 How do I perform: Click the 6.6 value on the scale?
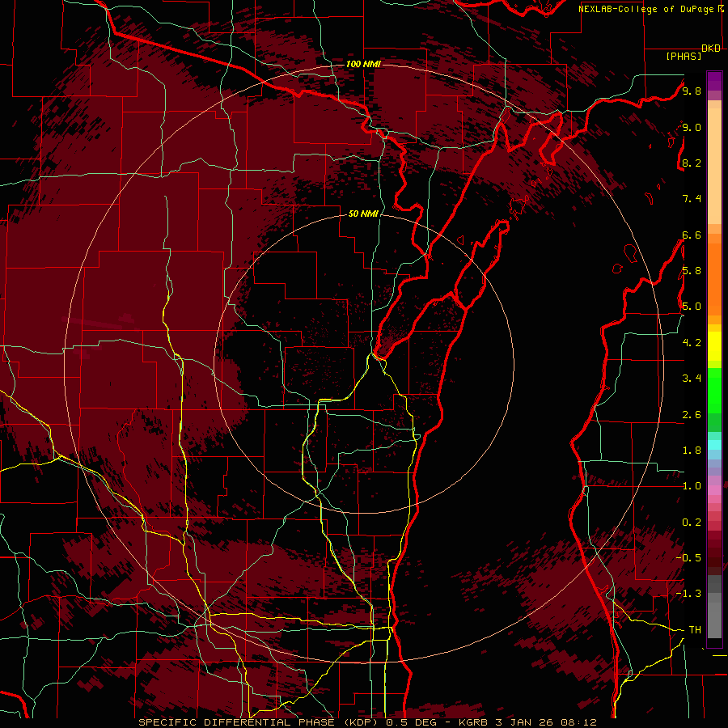click(x=692, y=235)
